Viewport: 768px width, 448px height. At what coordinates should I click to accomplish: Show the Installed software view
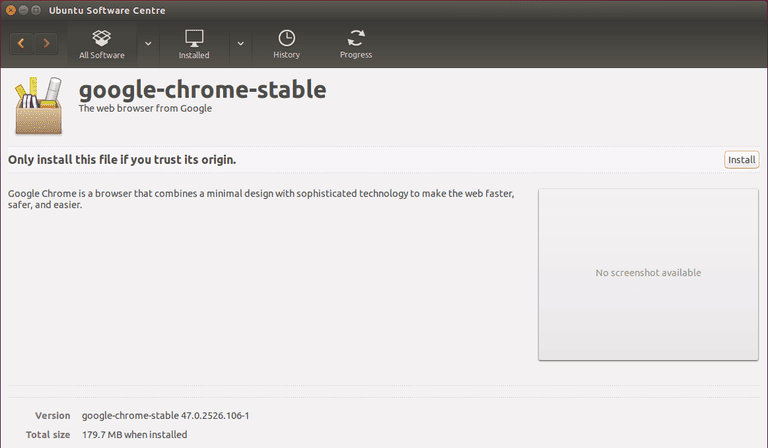(194, 44)
